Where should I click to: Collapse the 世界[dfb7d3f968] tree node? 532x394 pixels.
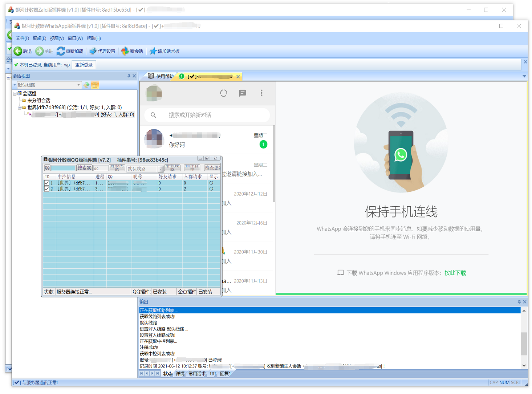[20, 107]
